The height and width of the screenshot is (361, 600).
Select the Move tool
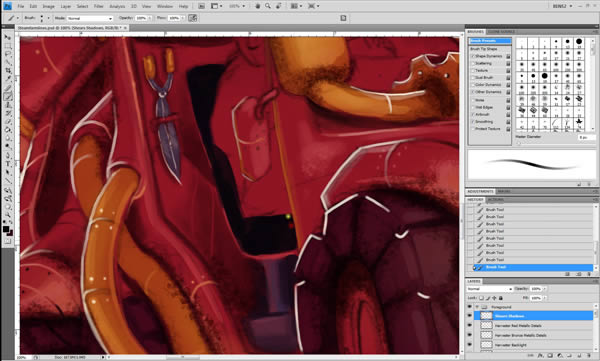(8, 38)
